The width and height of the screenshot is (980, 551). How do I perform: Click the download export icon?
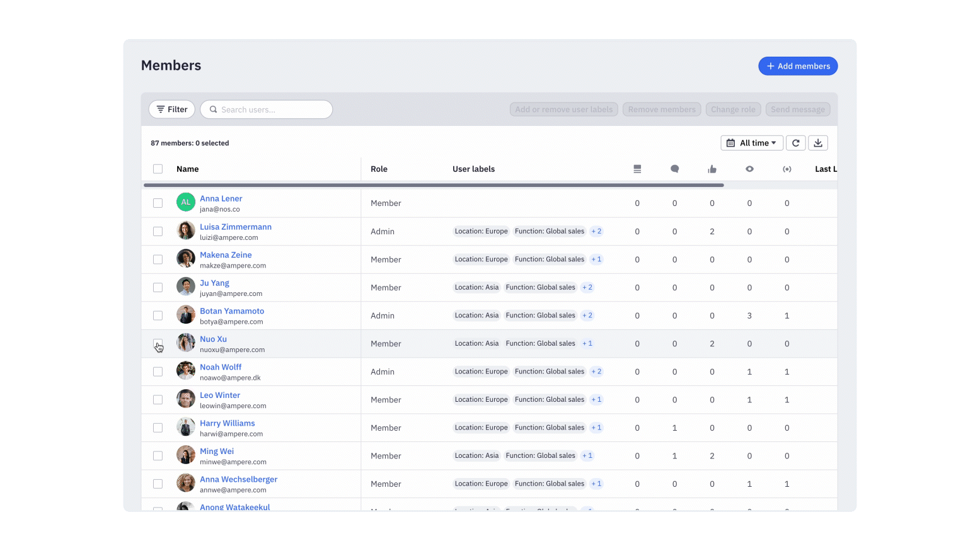click(818, 143)
